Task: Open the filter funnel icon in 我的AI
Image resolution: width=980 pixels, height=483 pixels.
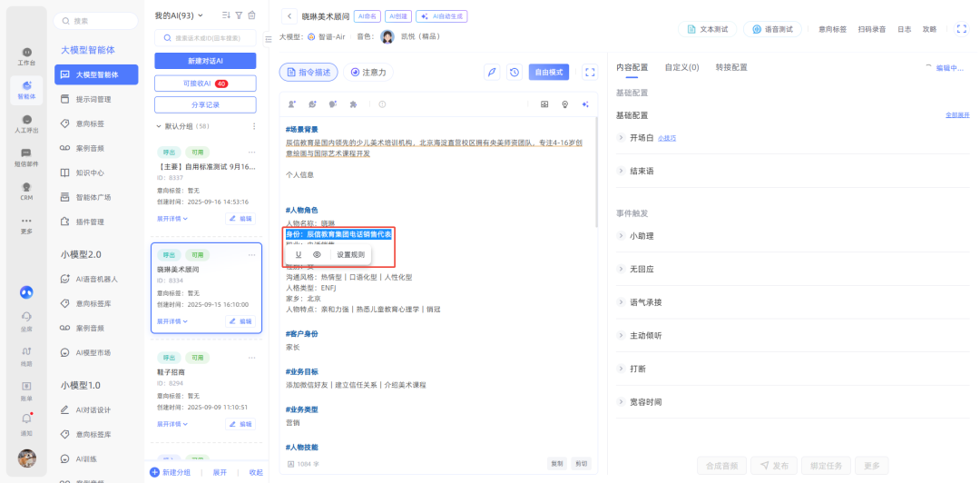Action: pyautogui.click(x=239, y=15)
